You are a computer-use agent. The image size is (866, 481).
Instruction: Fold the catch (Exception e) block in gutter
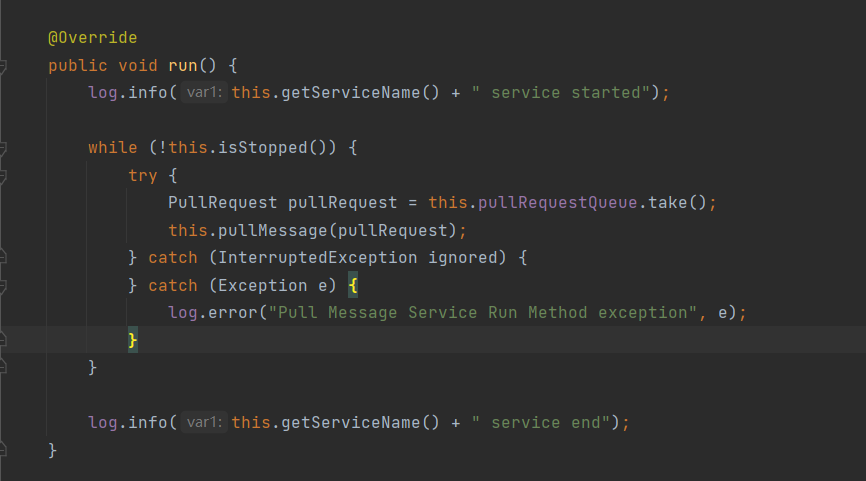coord(3,286)
